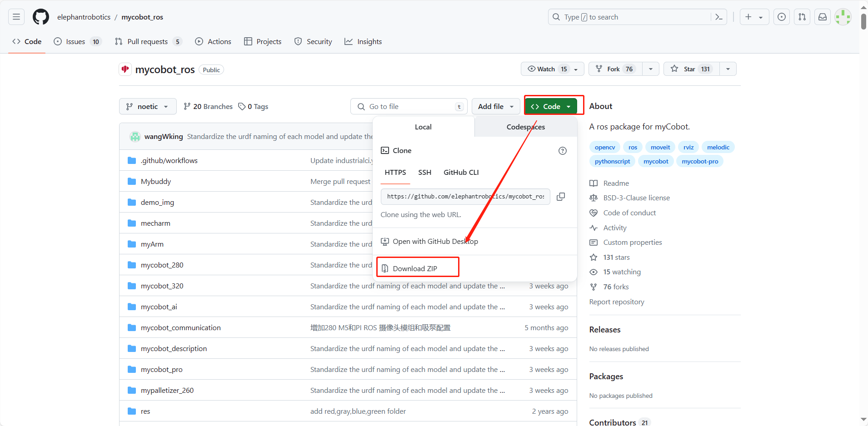Expand the Fork options dropdown arrow
This screenshot has height=426, width=868.
651,69
